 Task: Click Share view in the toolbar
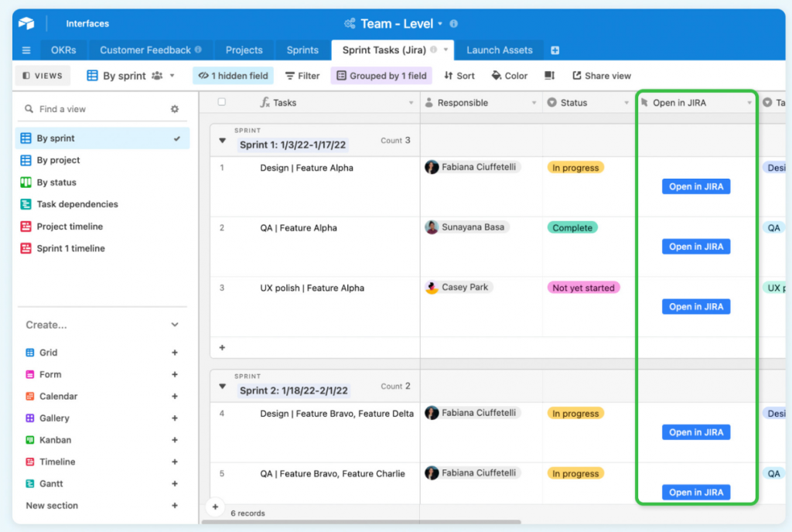coord(601,76)
